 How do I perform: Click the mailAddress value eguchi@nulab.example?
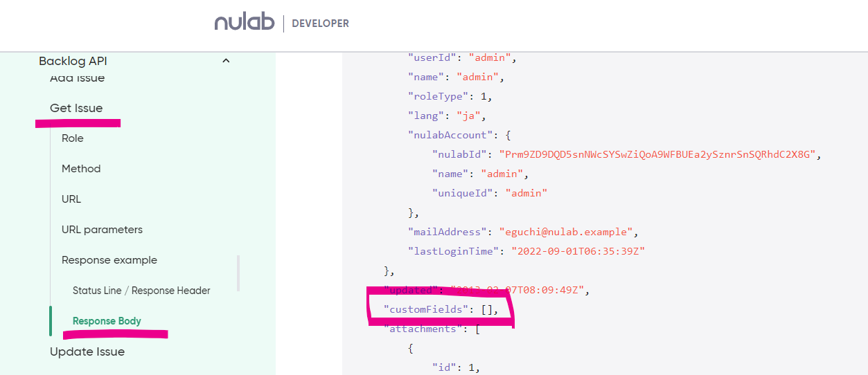click(565, 232)
